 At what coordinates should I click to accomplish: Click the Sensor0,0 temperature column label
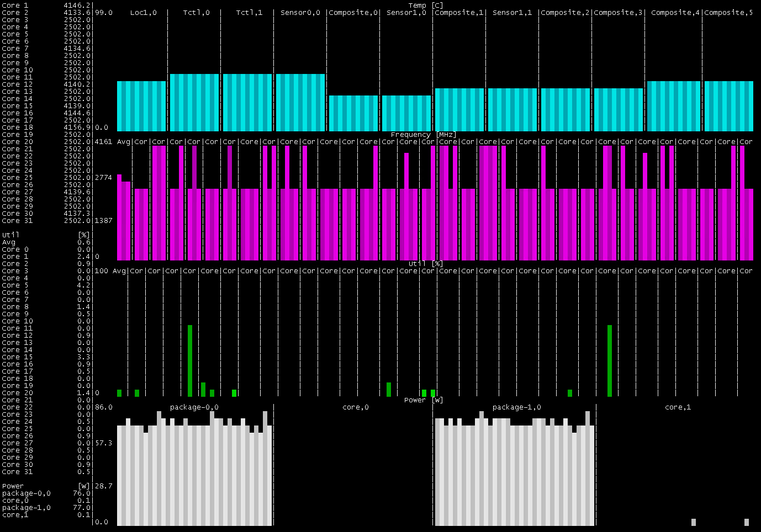[x=300, y=13]
